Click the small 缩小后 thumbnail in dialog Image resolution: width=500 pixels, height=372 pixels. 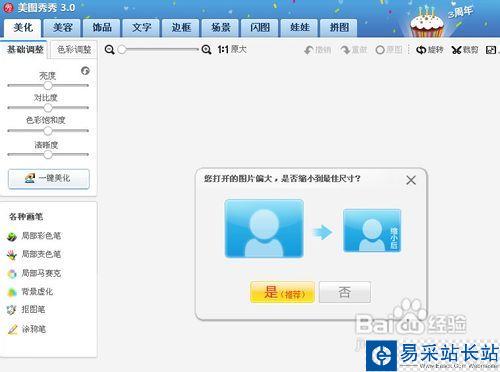[372, 230]
